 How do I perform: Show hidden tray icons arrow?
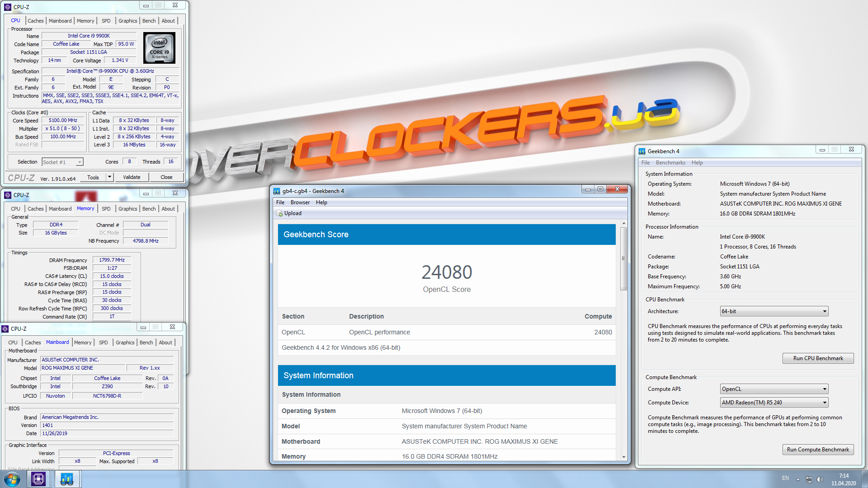click(798, 479)
